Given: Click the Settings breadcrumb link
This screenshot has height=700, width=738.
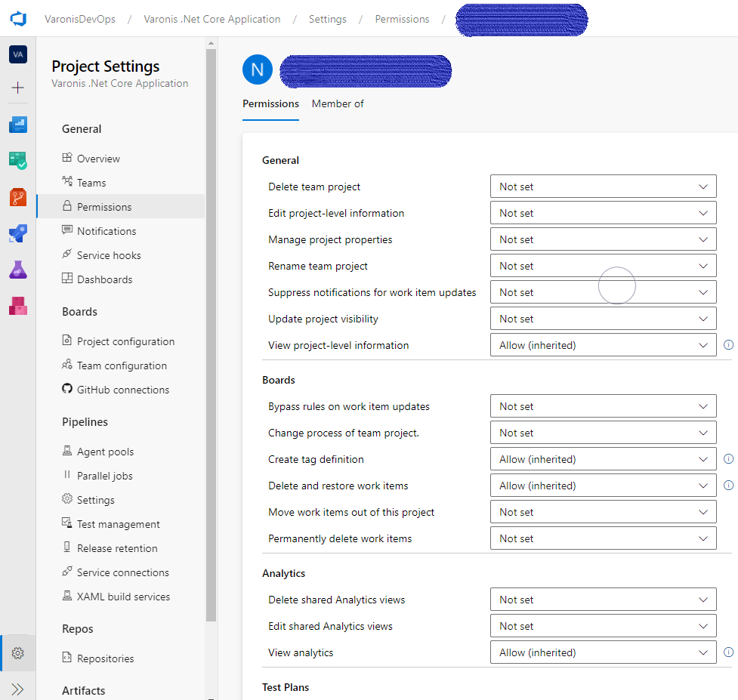Looking at the screenshot, I should [x=328, y=19].
